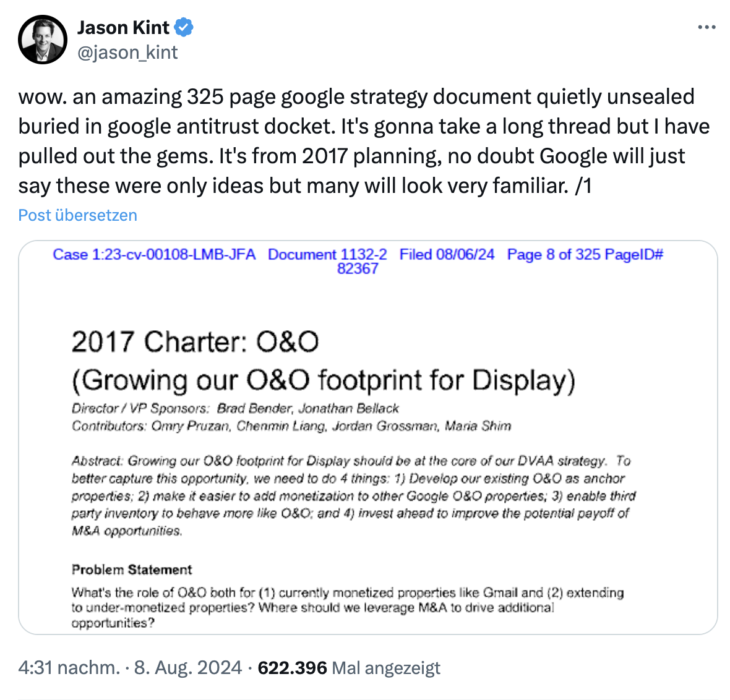
Task: Click the PageID number "82367" in the document
Action: 358,268
